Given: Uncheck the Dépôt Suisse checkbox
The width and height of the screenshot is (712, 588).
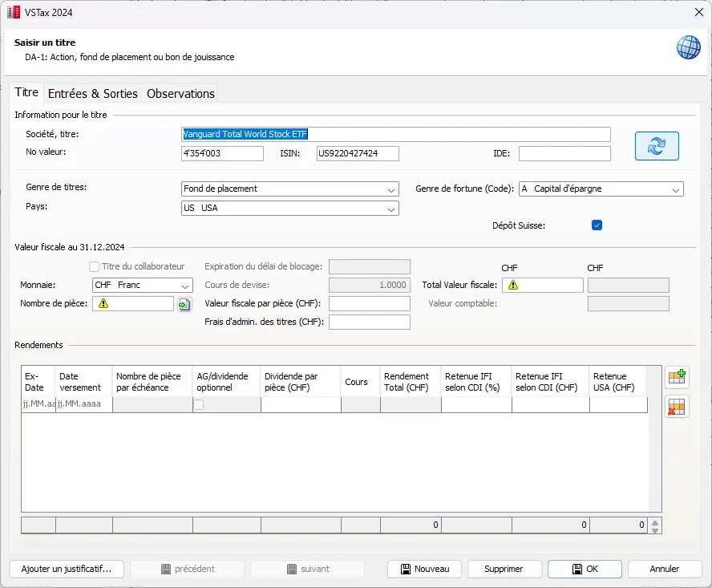Looking at the screenshot, I should (x=597, y=225).
